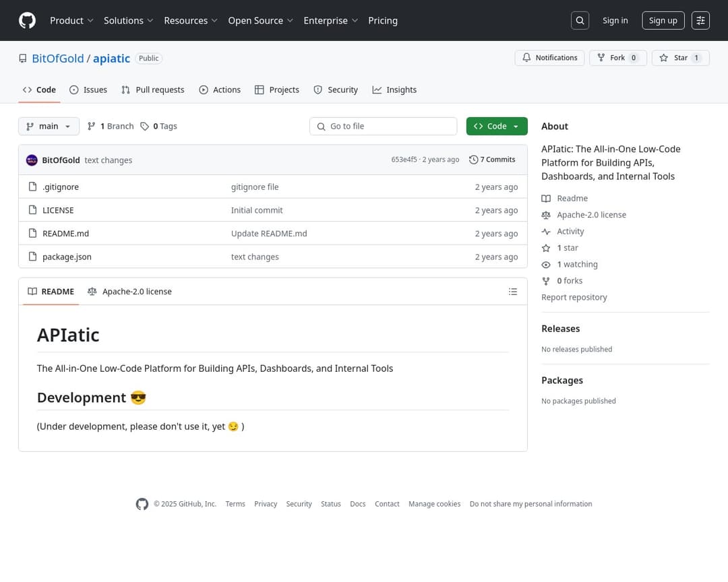Image resolution: width=728 pixels, height=582 pixels.
Task: Open the 'Update README.md' commit message
Action: coord(269,234)
